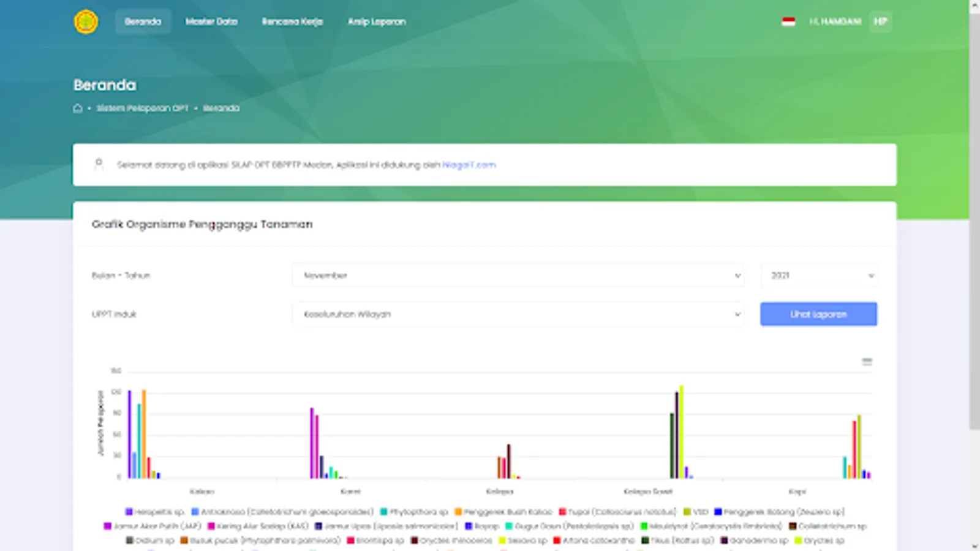This screenshot has height=551, width=980.
Task: Click the home icon in breadcrumb
Action: coord(78,108)
